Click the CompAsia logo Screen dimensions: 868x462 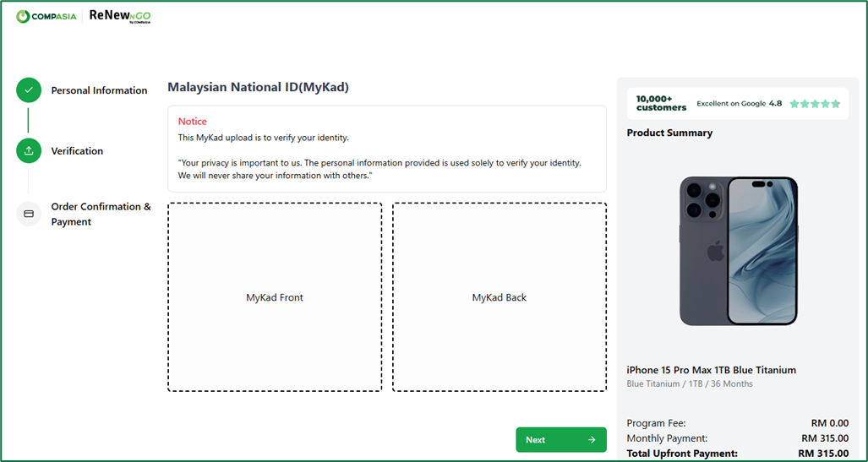46,17
